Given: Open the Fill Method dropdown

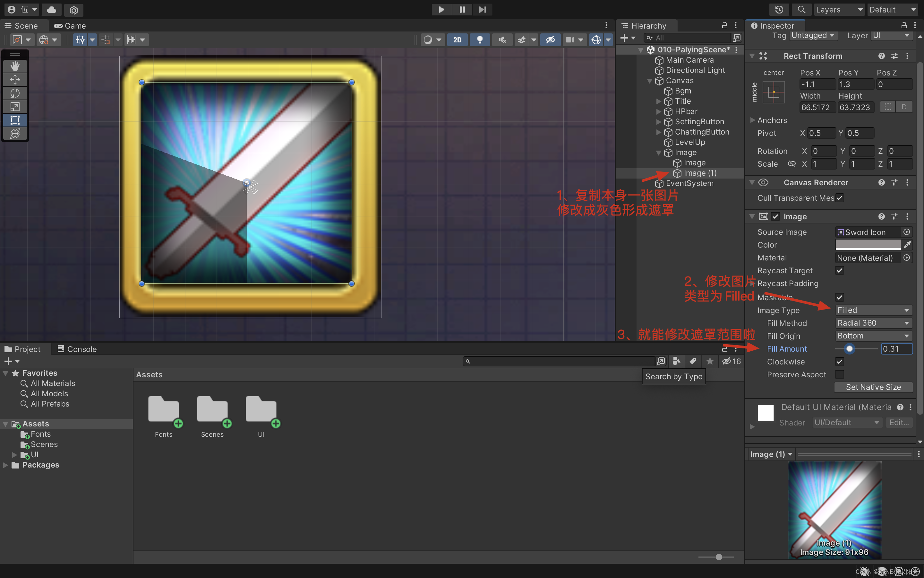Looking at the screenshot, I should click(873, 323).
